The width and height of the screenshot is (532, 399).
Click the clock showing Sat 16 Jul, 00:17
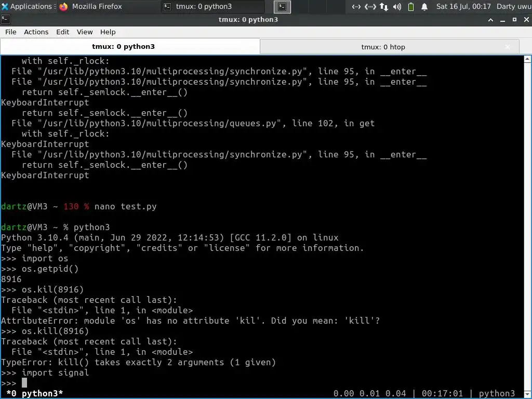[x=463, y=6]
